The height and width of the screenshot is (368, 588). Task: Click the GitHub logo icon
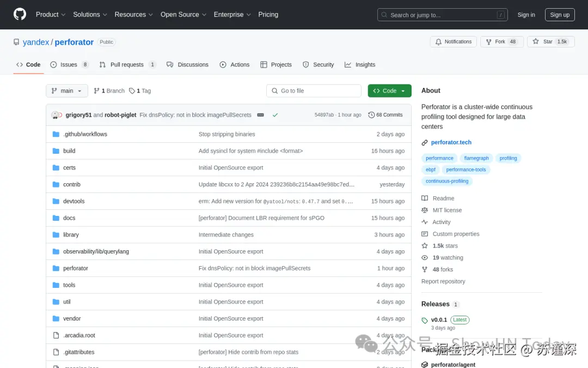pos(20,14)
